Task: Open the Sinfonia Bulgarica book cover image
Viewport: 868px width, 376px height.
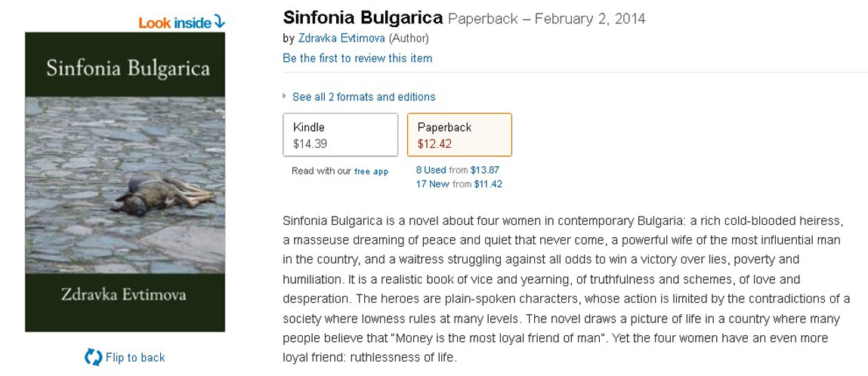Action: (x=125, y=182)
